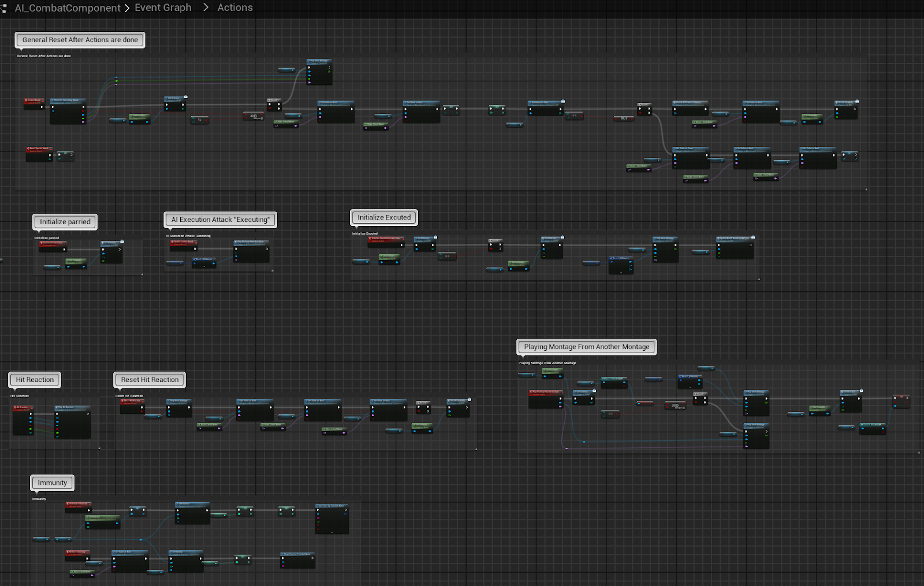Select the Reset Special Attack event node
The height and width of the screenshot is (586, 924).
pos(39,154)
